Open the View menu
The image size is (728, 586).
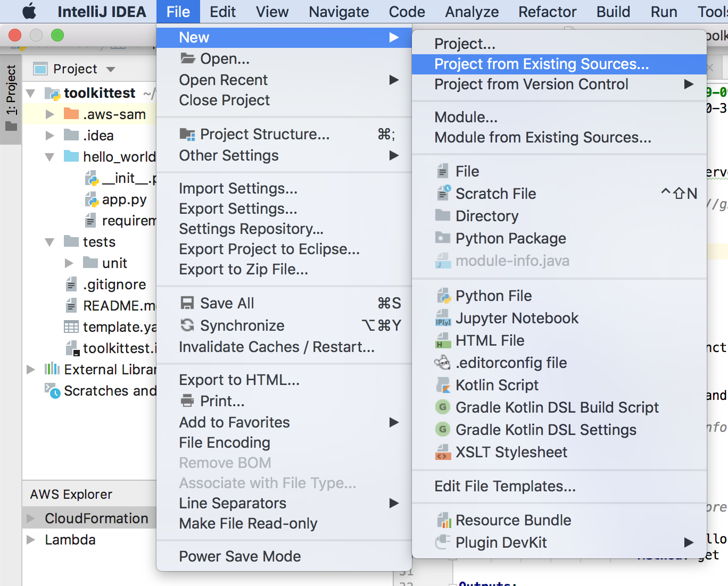pos(272,12)
